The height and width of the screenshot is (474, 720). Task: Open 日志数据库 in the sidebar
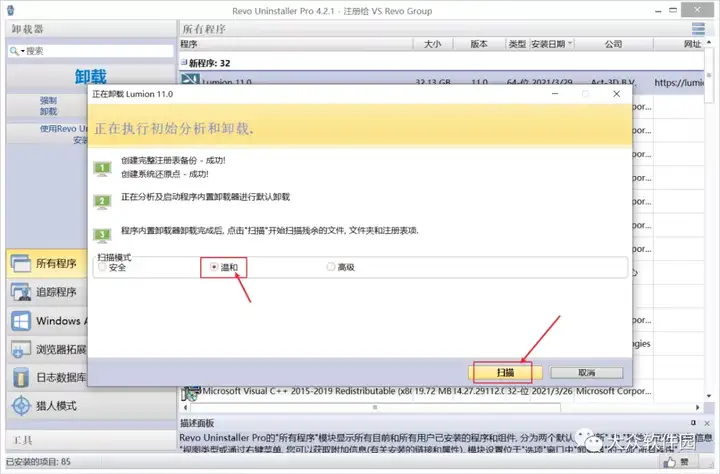46,378
